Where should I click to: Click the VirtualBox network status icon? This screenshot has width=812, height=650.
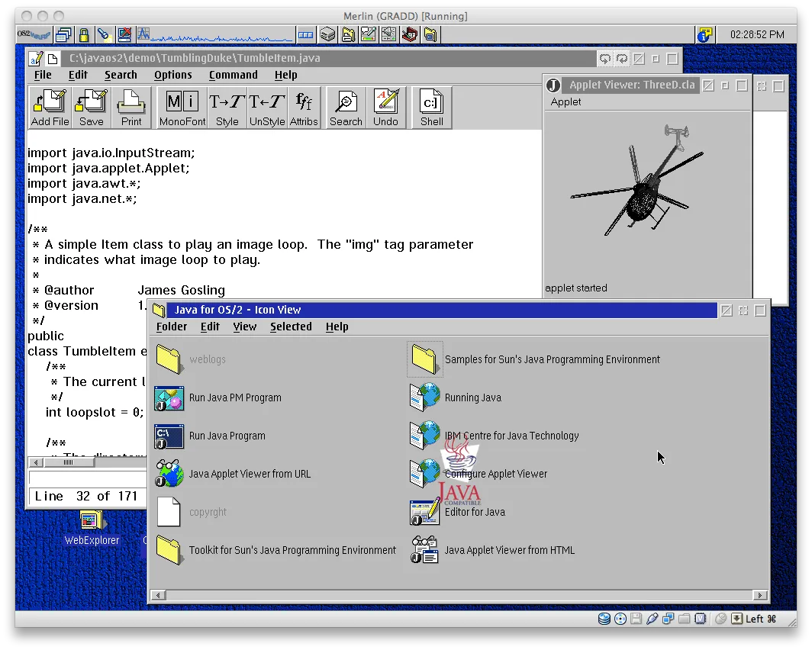pos(668,619)
